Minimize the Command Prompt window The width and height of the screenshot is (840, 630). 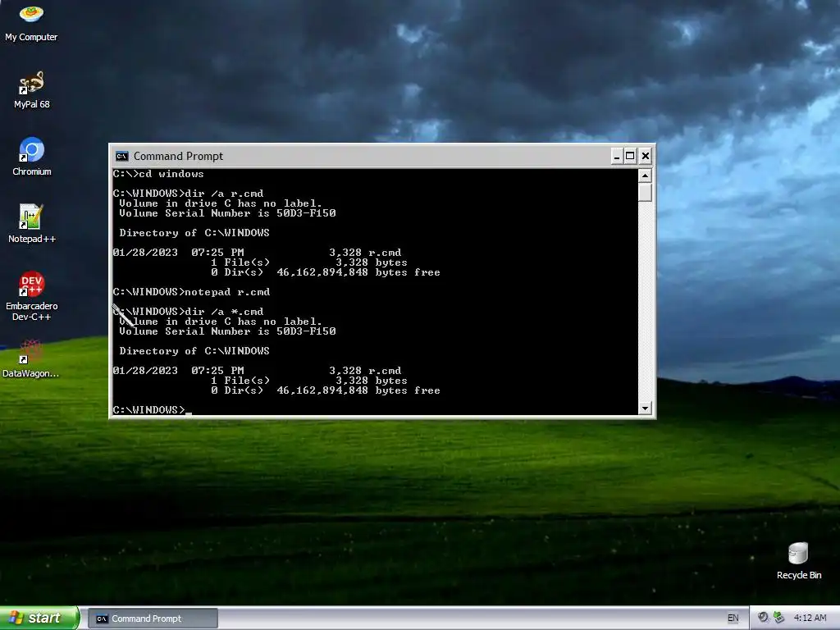point(617,156)
